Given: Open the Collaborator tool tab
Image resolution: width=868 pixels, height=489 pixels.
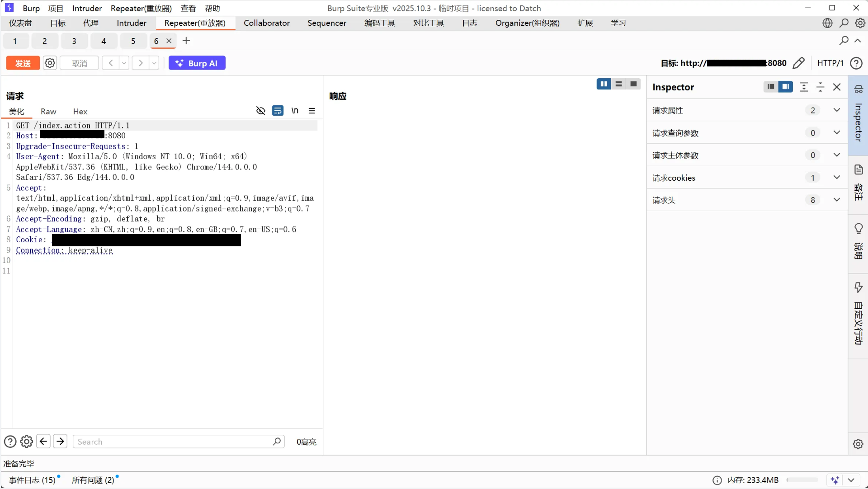Looking at the screenshot, I should (267, 23).
